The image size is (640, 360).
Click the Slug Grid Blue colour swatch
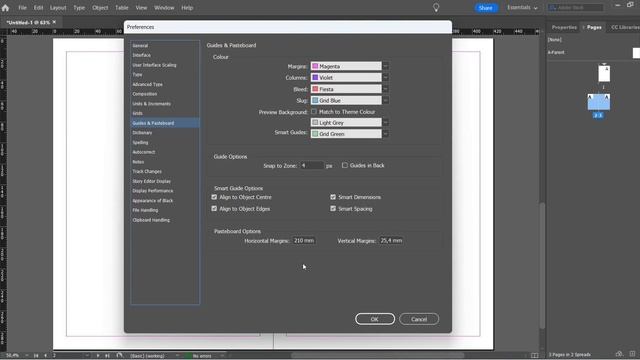coord(315,100)
